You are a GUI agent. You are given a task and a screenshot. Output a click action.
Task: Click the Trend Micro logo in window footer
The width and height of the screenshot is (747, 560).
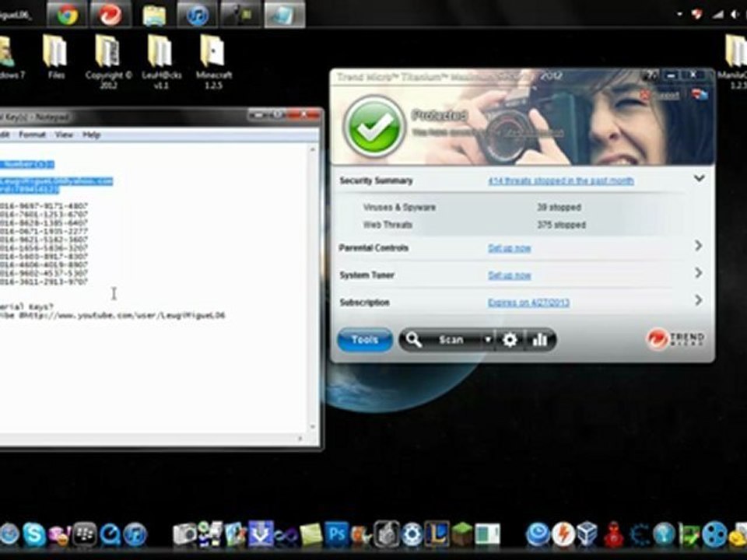675,340
